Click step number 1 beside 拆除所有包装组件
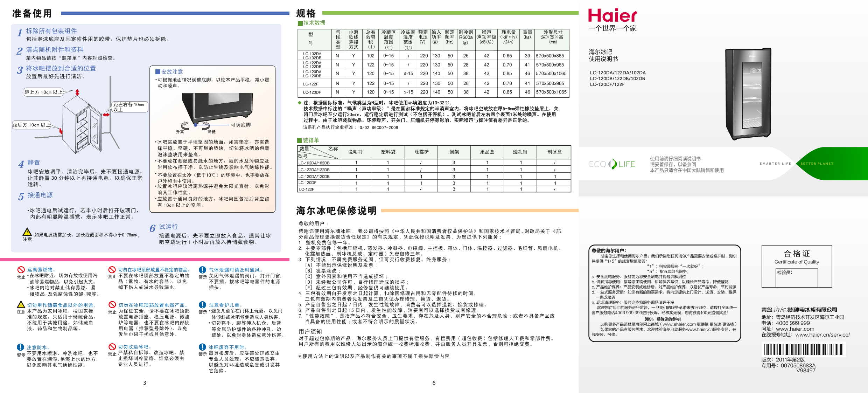The image size is (868, 393). click(20, 33)
